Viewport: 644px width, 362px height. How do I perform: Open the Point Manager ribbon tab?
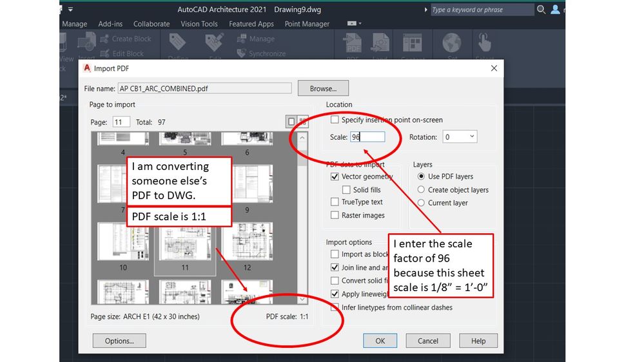[307, 24]
